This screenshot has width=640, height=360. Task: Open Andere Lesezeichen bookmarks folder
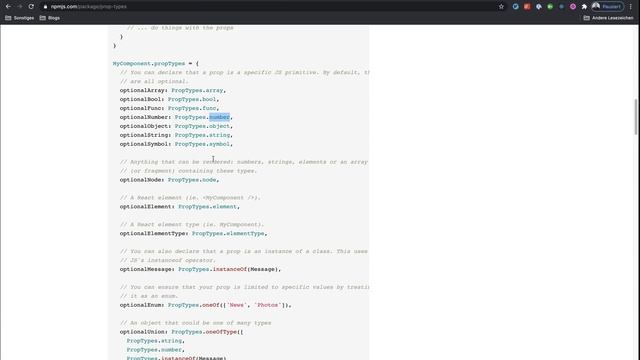(608, 18)
